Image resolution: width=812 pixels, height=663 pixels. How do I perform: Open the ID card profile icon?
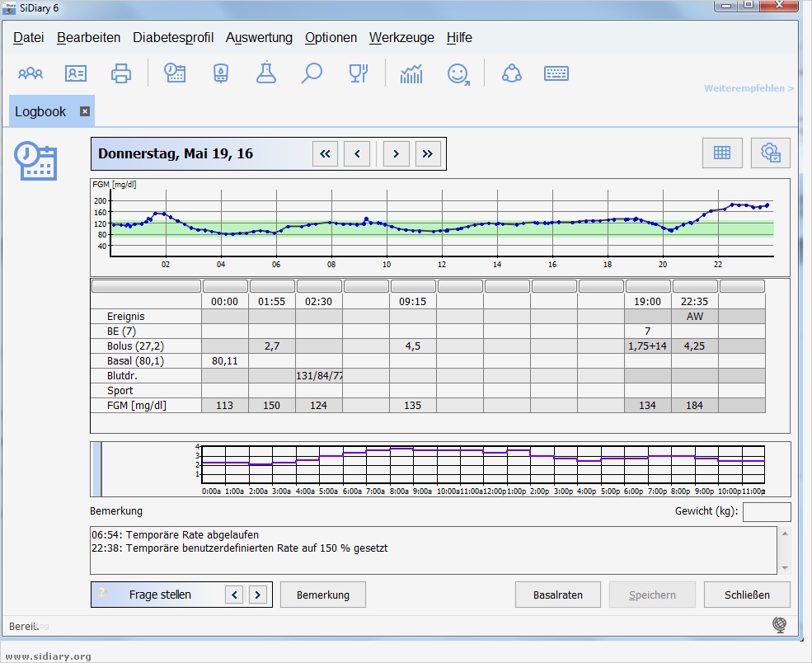[x=76, y=73]
